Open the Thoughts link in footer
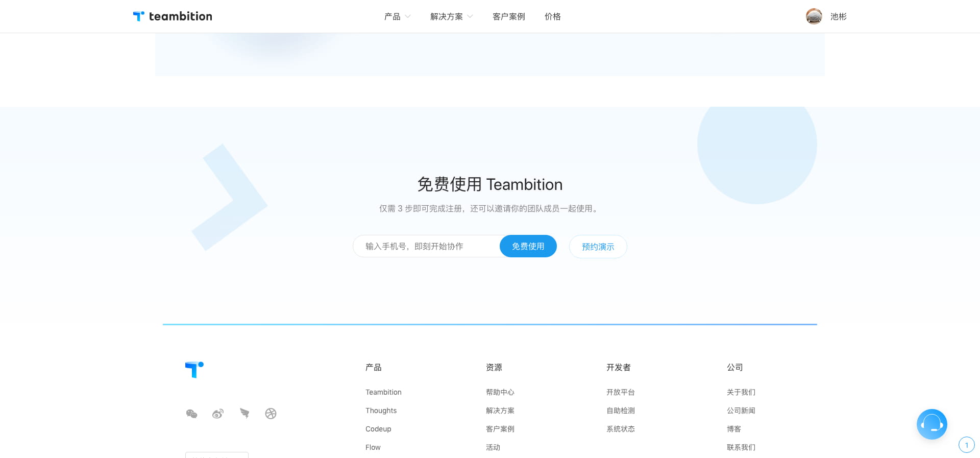Image resolution: width=980 pixels, height=458 pixels. coord(381,411)
